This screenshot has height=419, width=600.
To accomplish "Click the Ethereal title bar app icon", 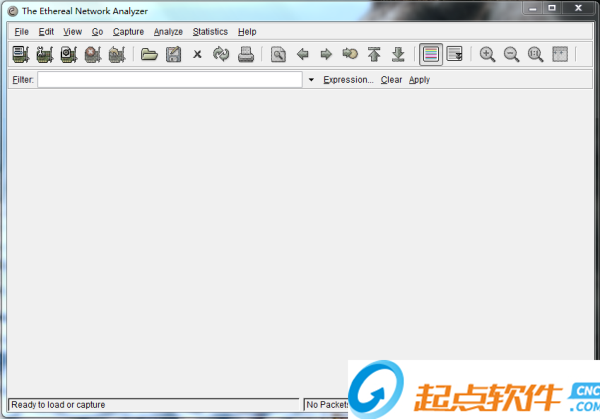I will pos(13,11).
